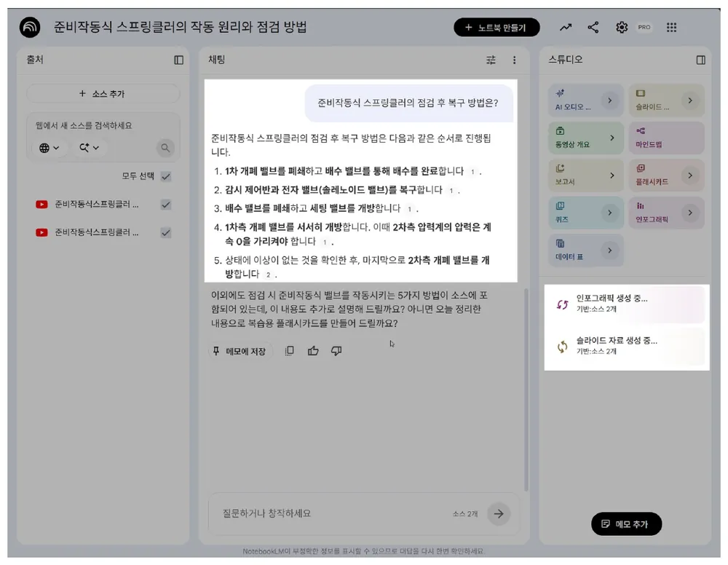The image size is (728, 565).
Task: Open the Google apps grid icon
Action: point(671,28)
